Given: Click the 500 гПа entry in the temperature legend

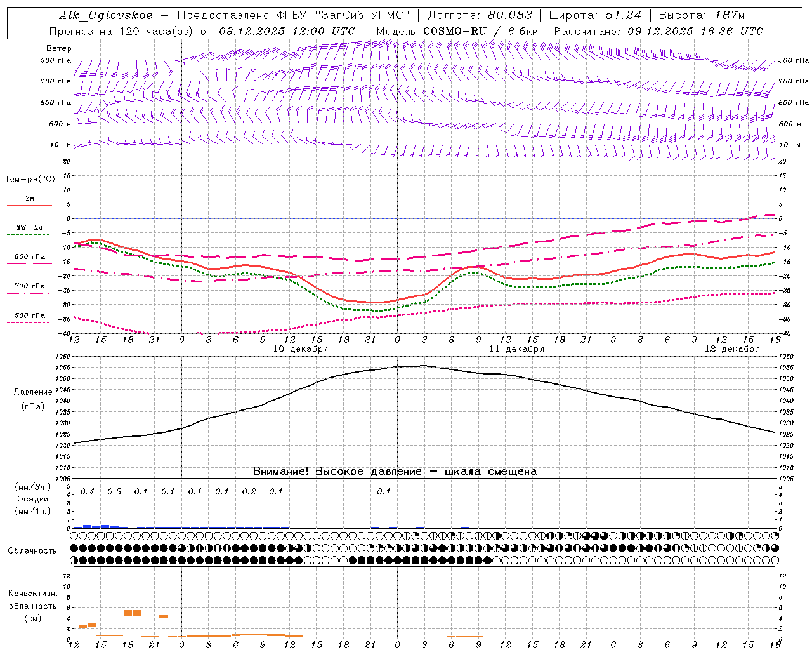Looking at the screenshot, I should [30, 318].
